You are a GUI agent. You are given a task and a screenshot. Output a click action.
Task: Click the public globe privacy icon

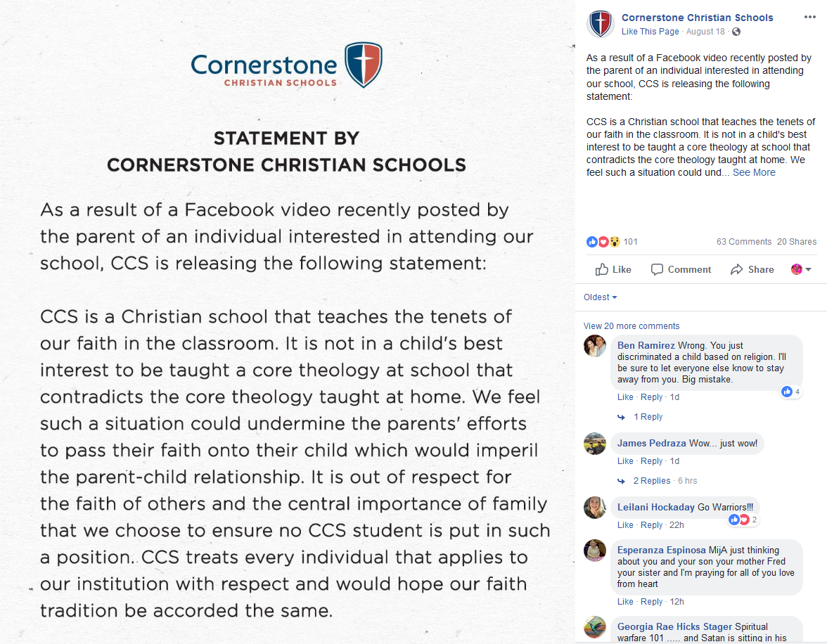(x=736, y=32)
